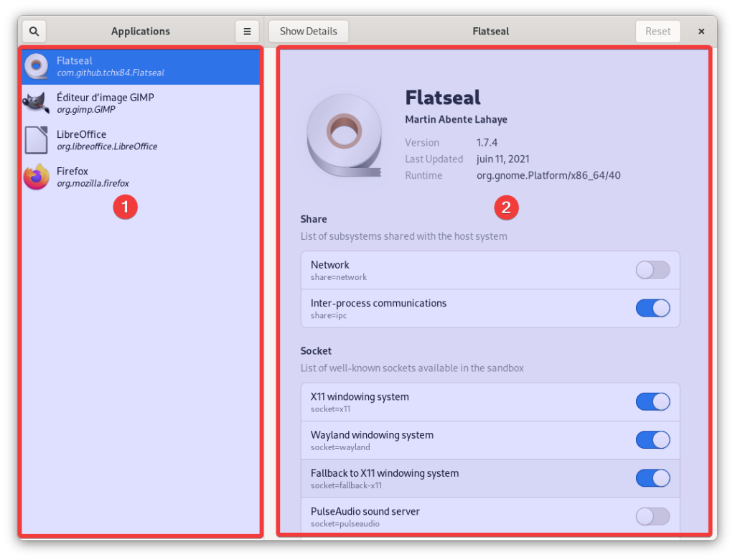Click the socket=pulseaudio label
This screenshot has height=560, width=735.
click(x=345, y=524)
